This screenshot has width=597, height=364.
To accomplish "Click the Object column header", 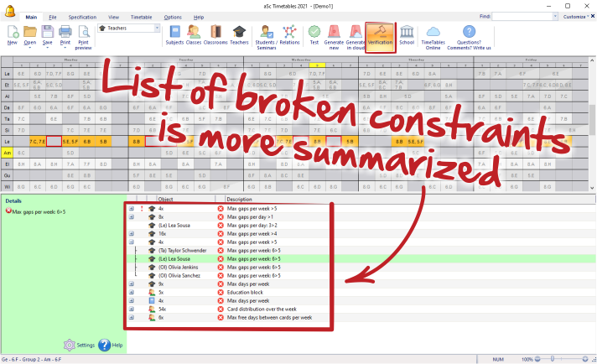I will (186, 199).
